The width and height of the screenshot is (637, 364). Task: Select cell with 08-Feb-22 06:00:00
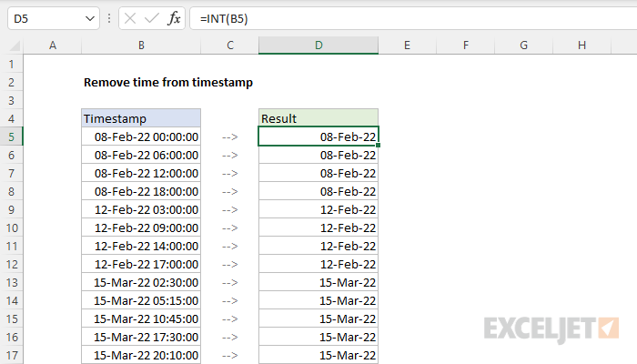141,155
